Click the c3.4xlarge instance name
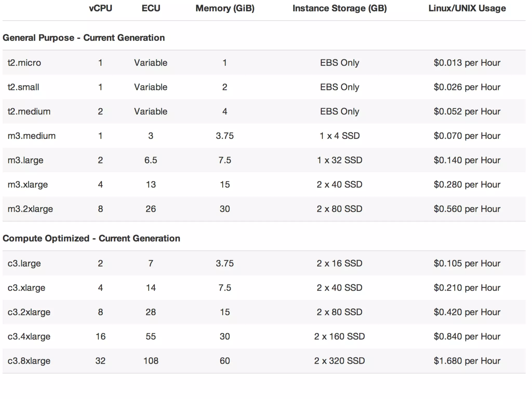This screenshot has height=399, width=532. tap(29, 336)
